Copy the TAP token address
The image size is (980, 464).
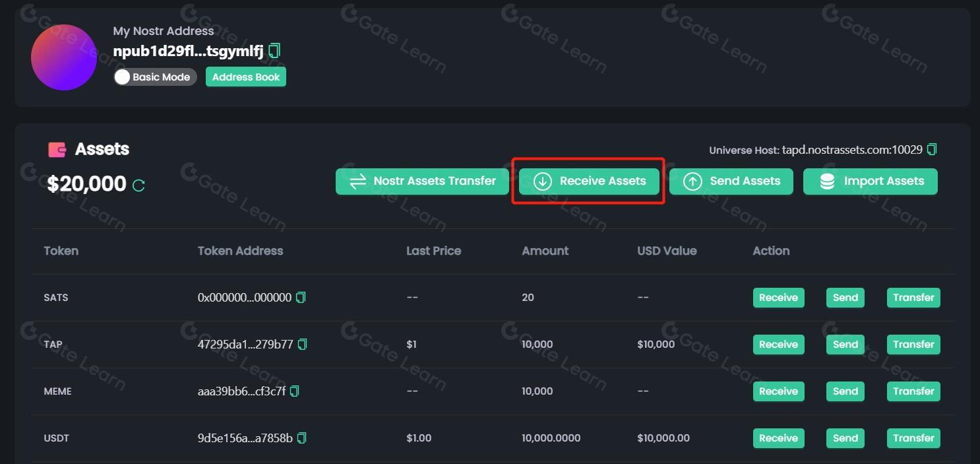303,345
